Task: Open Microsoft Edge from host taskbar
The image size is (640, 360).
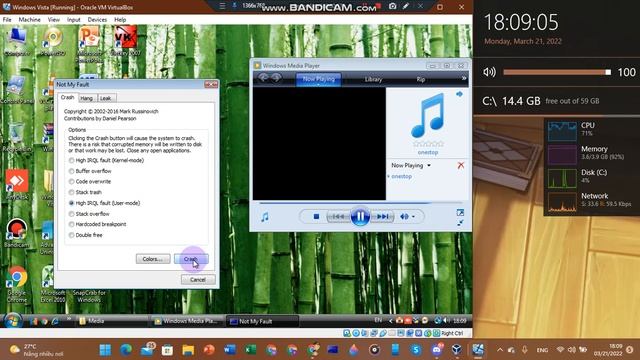Action: tap(126, 350)
